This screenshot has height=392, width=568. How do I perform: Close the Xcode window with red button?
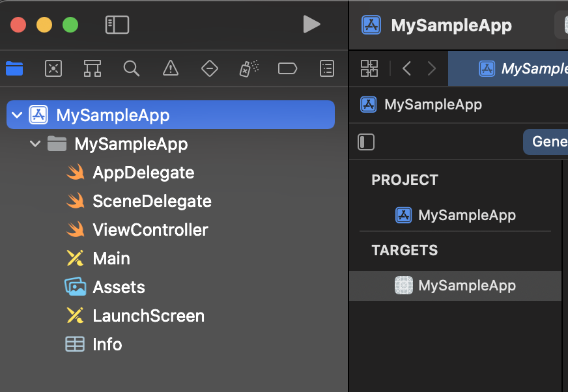pos(18,25)
